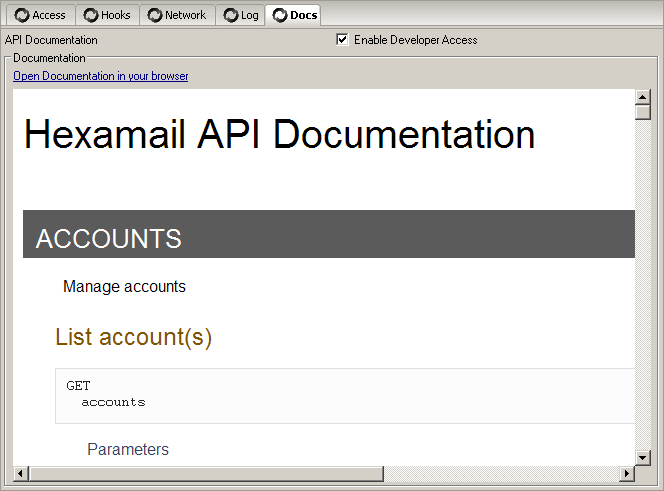Click the Hexamail API Documentation title
Viewport: 664px width, 491px height.
tap(279, 135)
